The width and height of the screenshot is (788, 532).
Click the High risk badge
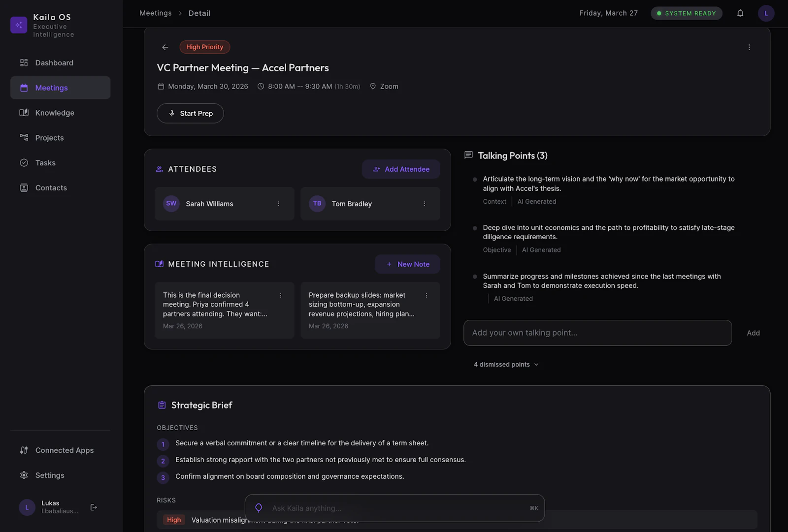pyautogui.click(x=174, y=520)
